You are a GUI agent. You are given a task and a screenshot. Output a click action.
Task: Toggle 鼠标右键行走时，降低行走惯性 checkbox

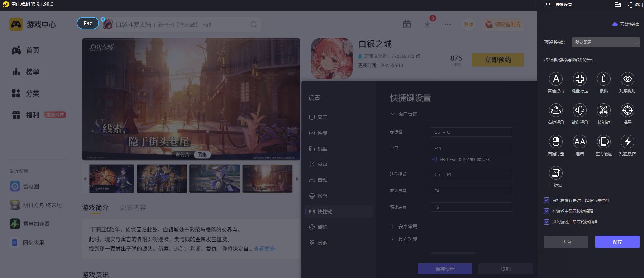coord(547,200)
